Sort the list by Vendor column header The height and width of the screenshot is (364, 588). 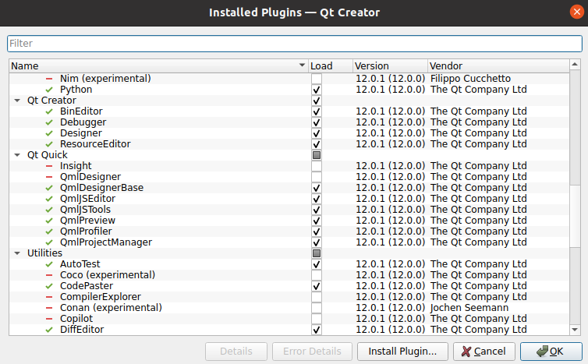click(x=499, y=66)
